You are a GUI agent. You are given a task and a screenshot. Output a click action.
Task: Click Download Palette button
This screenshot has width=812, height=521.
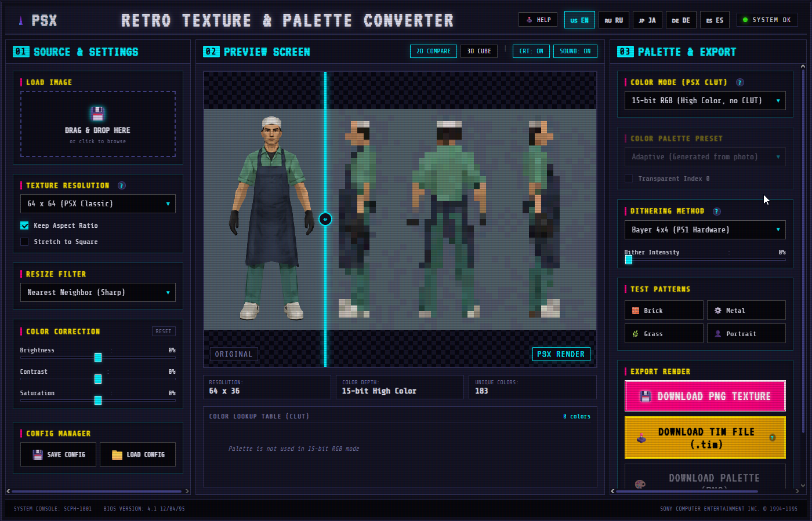[705, 476]
